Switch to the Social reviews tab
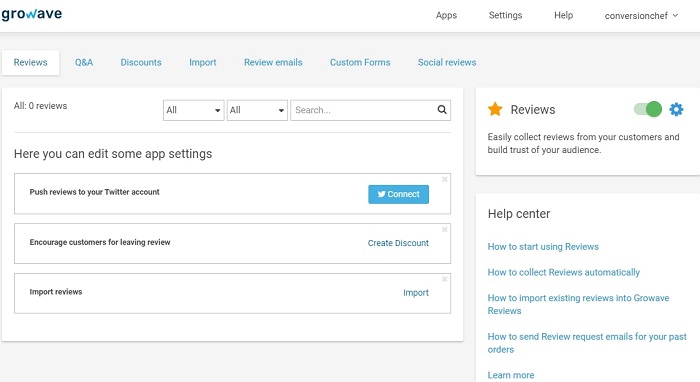The width and height of the screenshot is (700, 382). coord(447,62)
